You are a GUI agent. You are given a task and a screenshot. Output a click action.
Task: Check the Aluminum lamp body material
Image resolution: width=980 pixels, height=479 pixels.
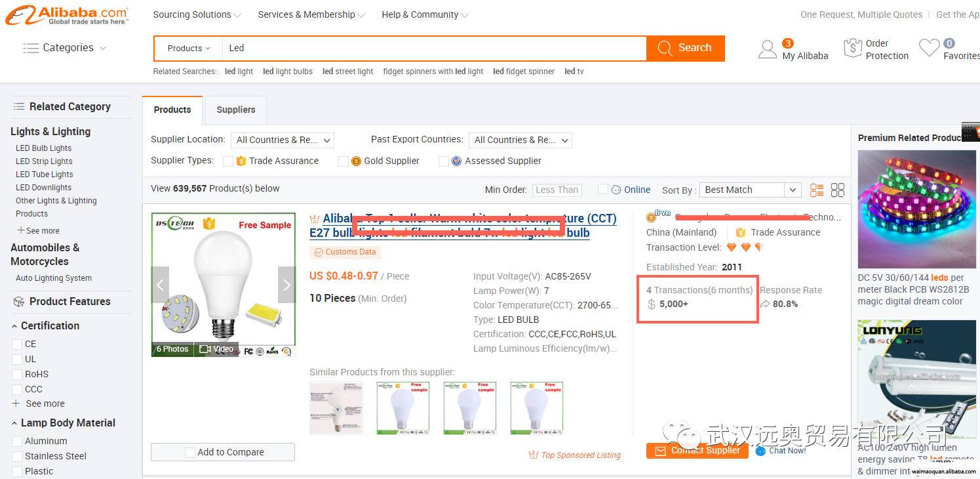[17, 442]
